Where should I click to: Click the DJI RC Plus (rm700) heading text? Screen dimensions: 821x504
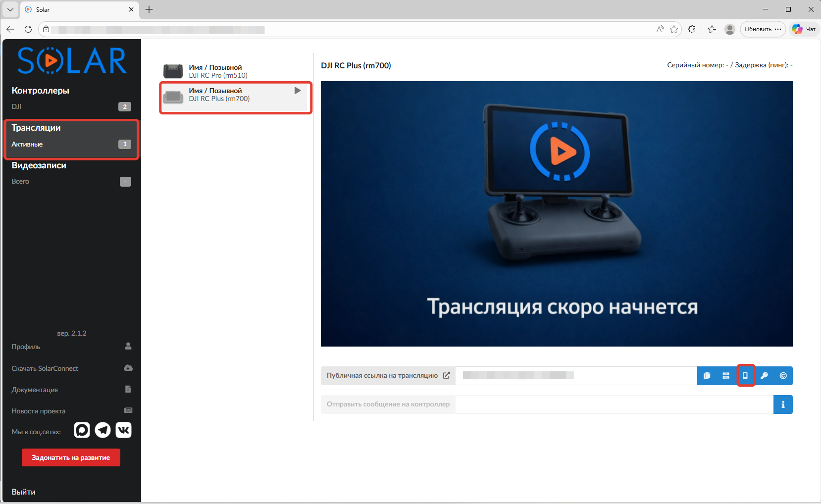tap(356, 65)
